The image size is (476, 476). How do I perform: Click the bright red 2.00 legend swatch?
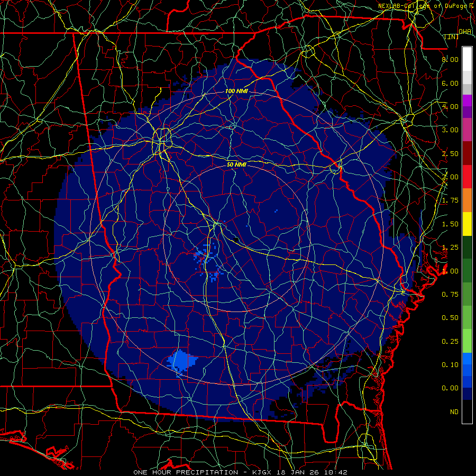point(467,177)
